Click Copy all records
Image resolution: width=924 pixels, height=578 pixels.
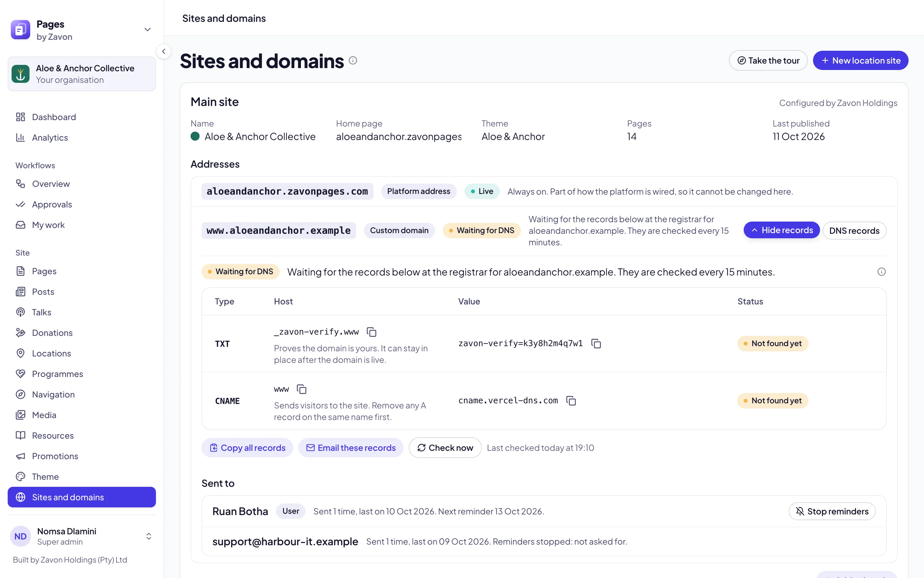(x=247, y=448)
